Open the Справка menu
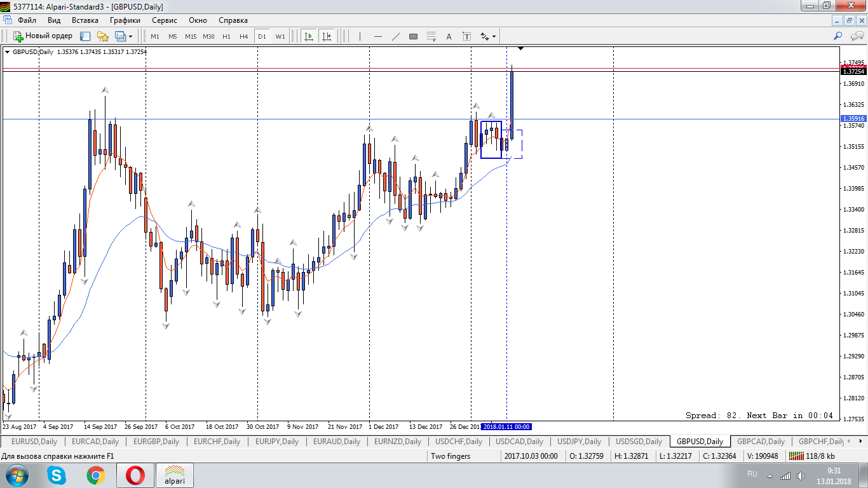 [233, 20]
